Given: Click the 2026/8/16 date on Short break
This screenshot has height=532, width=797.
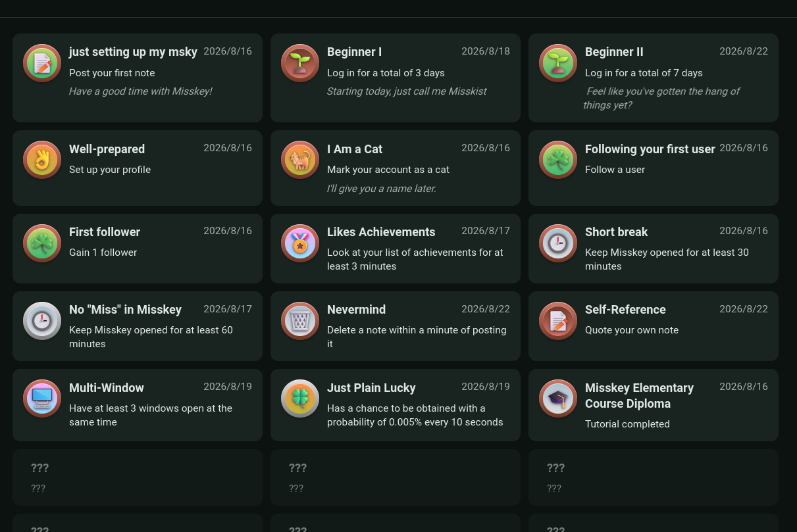Looking at the screenshot, I should tap(744, 231).
